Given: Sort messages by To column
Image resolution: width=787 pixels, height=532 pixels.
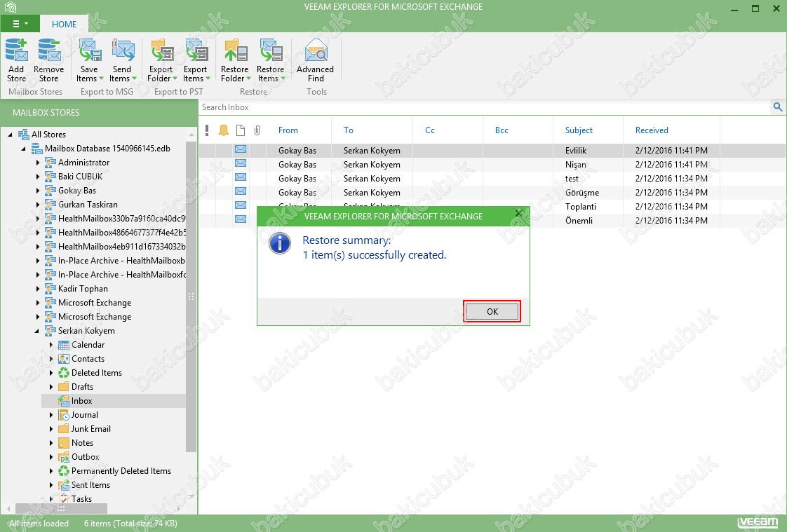Looking at the screenshot, I should pos(349,130).
